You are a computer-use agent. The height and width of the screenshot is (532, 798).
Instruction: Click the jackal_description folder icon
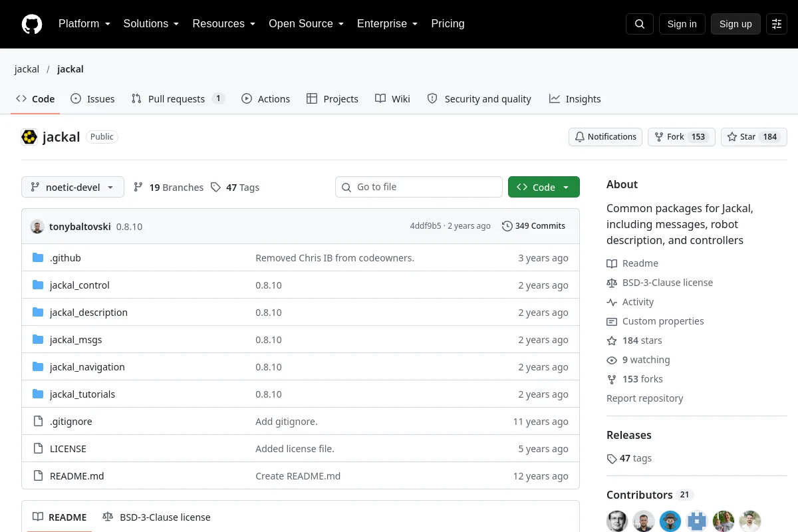[x=38, y=313]
